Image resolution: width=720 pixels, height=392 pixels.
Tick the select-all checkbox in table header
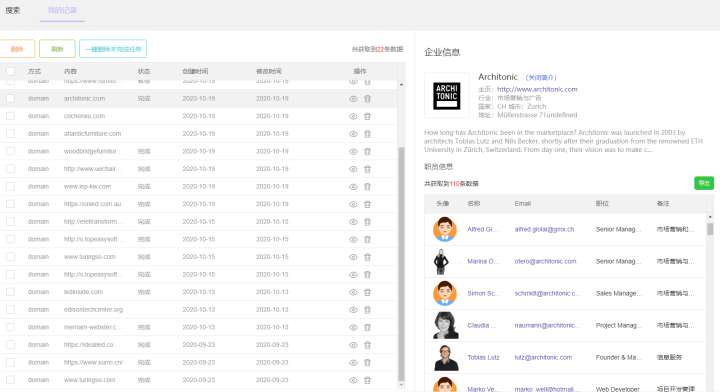point(10,71)
